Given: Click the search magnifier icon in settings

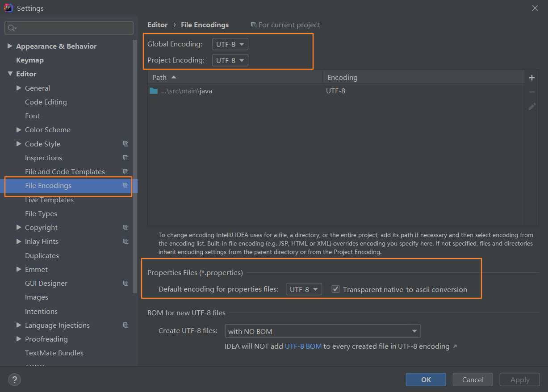Looking at the screenshot, I should [12, 28].
